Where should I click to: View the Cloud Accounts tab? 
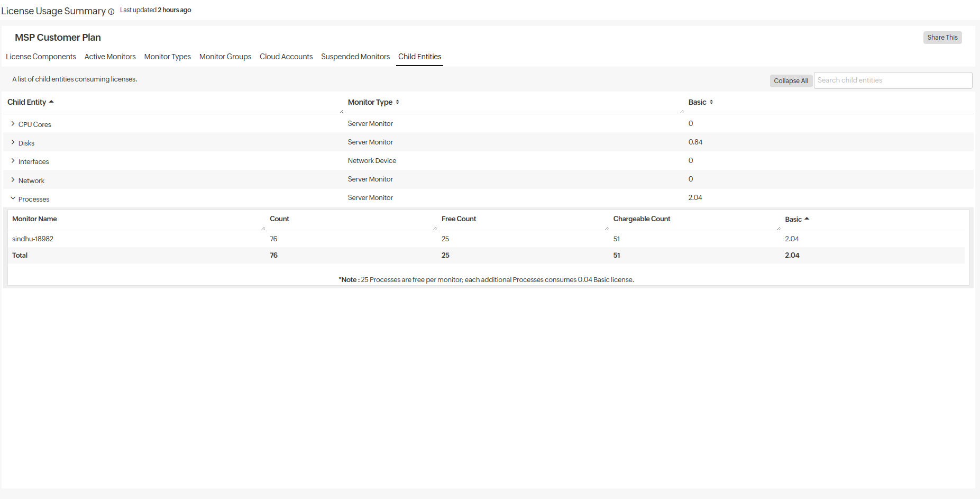pos(286,57)
